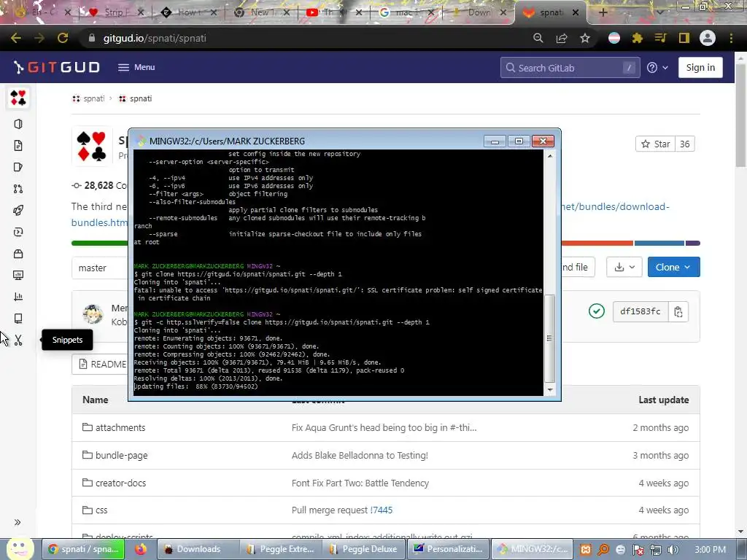747x560 pixels.
Task: Open the download source code dropdown
Action: click(624, 267)
